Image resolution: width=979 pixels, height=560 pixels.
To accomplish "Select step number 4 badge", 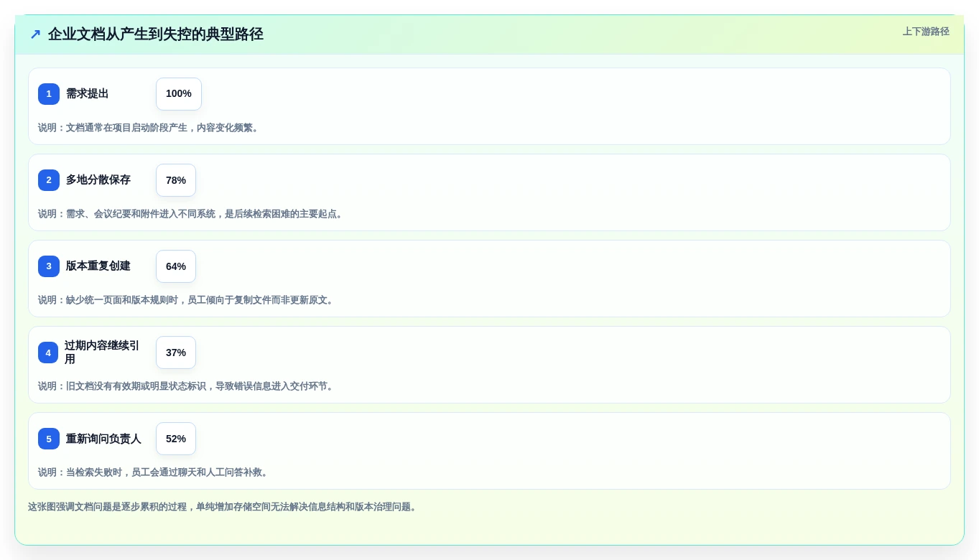I will coord(48,353).
